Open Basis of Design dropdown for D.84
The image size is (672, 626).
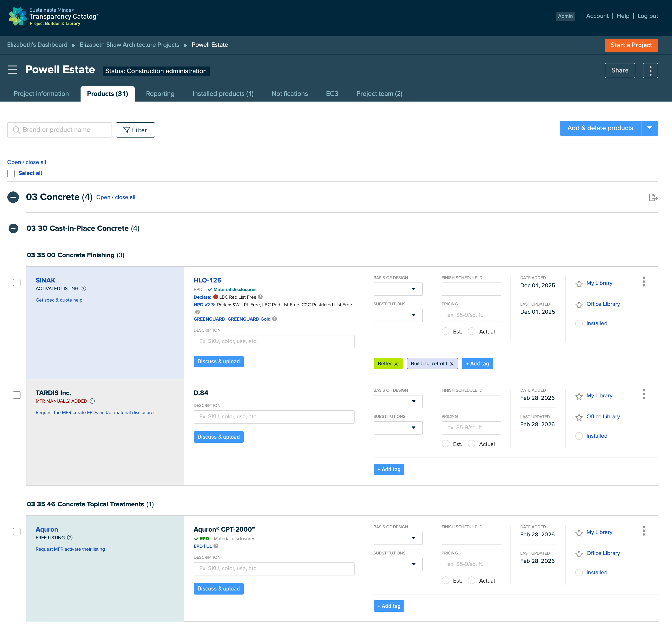coord(398,401)
